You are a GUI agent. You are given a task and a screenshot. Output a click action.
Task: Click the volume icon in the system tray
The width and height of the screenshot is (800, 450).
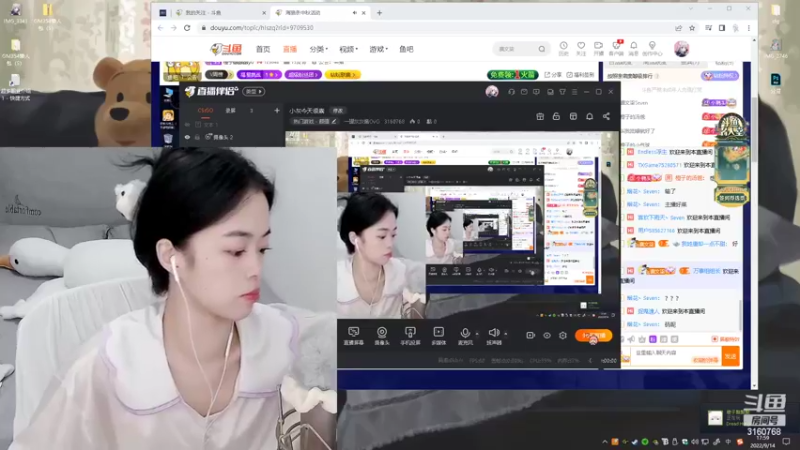point(695,442)
